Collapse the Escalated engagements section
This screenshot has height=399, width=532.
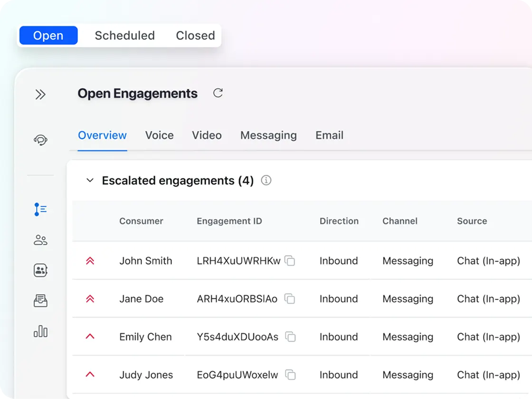(90, 180)
